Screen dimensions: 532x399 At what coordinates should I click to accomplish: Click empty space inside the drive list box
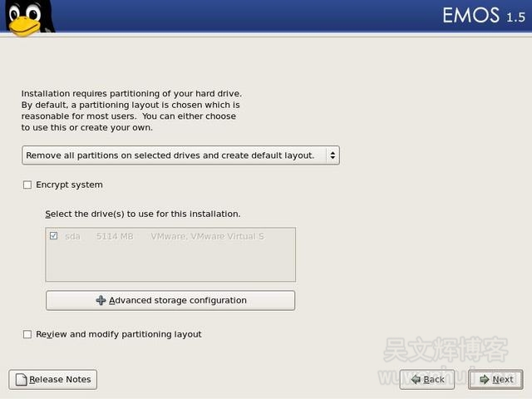click(x=170, y=264)
